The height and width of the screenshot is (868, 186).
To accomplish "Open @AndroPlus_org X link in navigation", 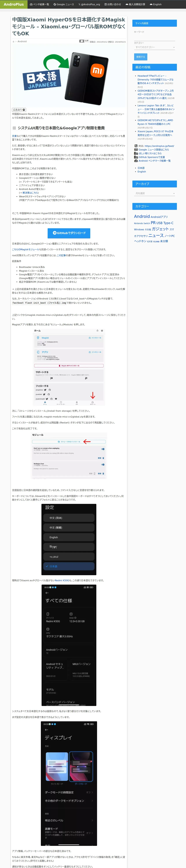I will [89, 4].
